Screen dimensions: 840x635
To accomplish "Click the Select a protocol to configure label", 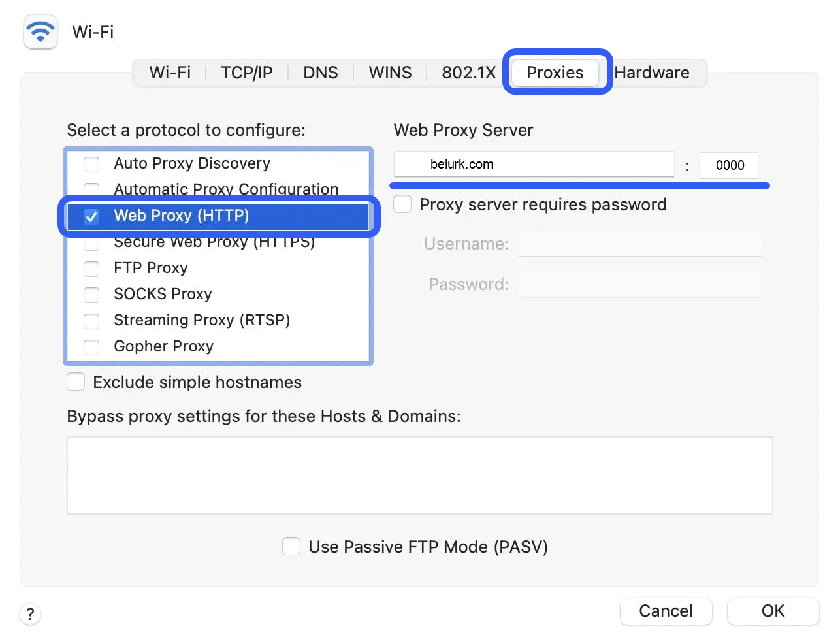I will click(186, 130).
